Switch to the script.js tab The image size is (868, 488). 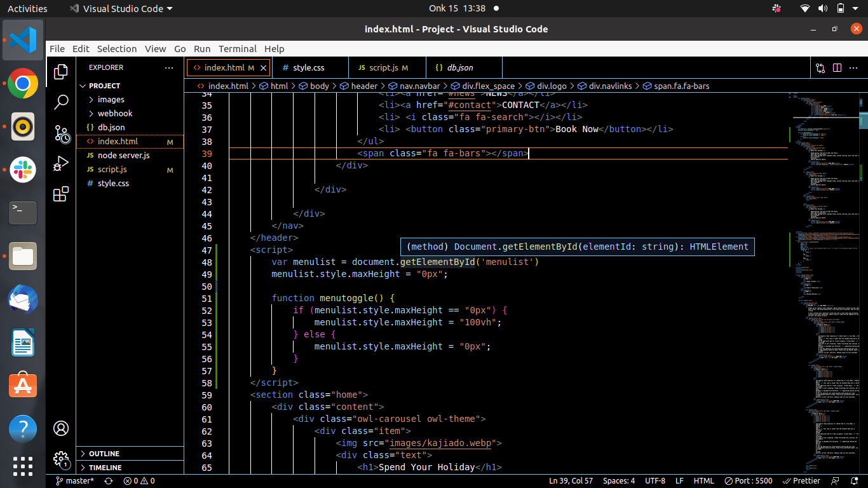[386, 67]
